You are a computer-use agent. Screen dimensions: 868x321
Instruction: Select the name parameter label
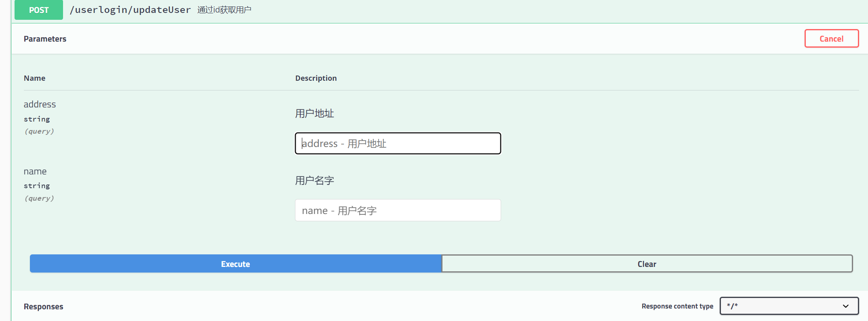click(35, 171)
